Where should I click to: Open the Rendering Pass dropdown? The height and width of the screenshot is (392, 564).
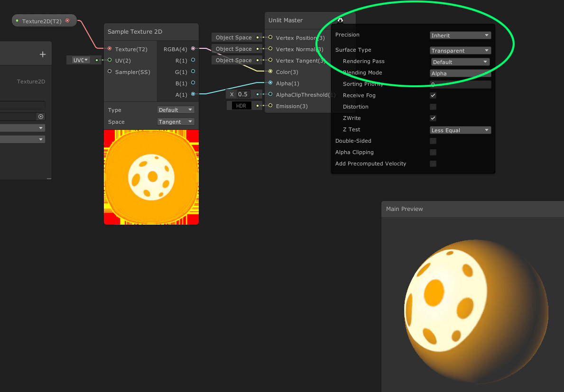(461, 62)
